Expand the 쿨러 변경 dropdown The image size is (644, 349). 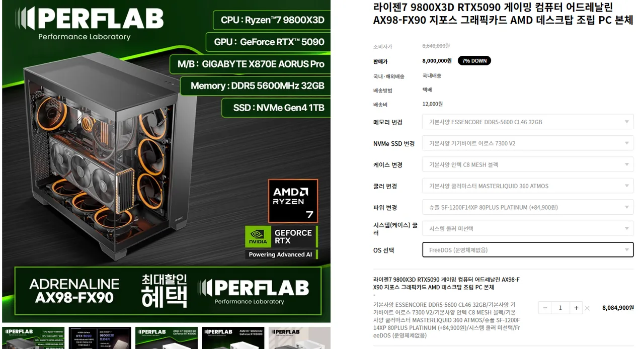point(528,186)
